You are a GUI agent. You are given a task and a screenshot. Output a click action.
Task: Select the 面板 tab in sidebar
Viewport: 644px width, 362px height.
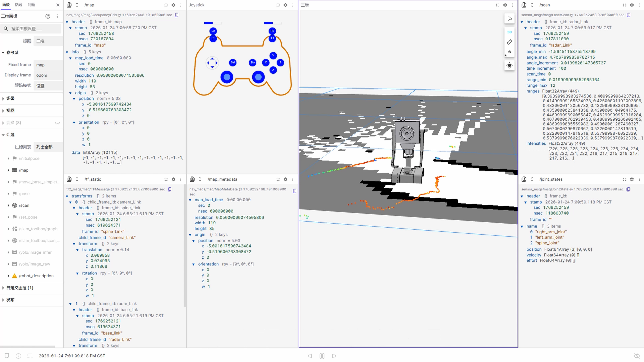click(6, 5)
